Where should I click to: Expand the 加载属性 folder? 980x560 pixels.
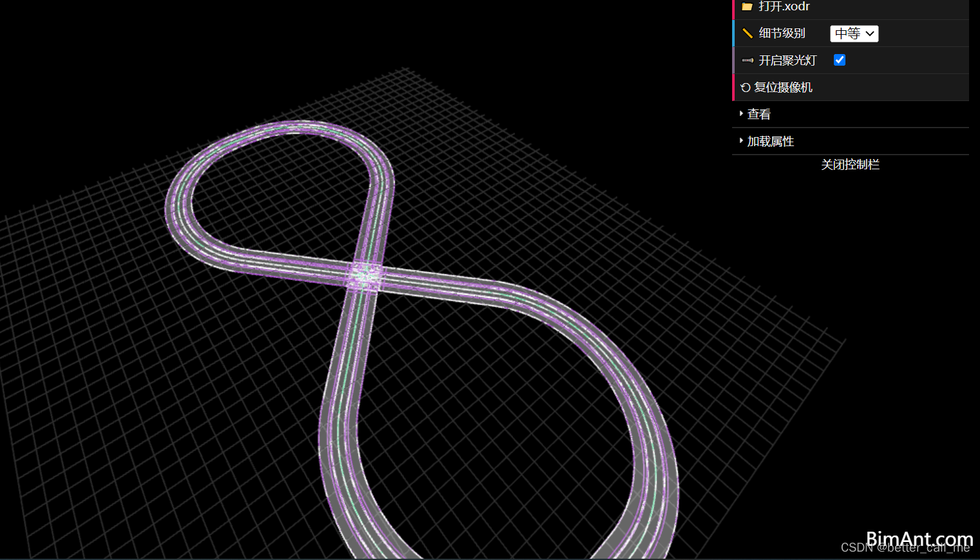[x=851, y=142]
